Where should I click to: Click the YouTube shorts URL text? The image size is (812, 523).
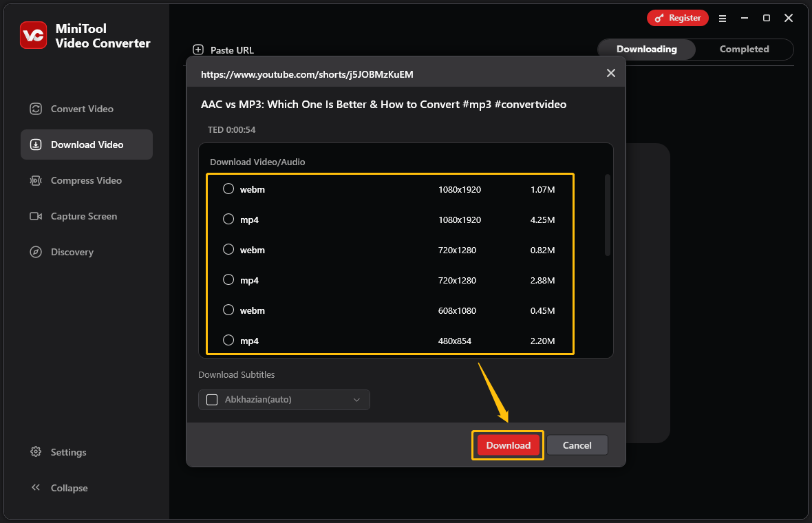(x=307, y=74)
